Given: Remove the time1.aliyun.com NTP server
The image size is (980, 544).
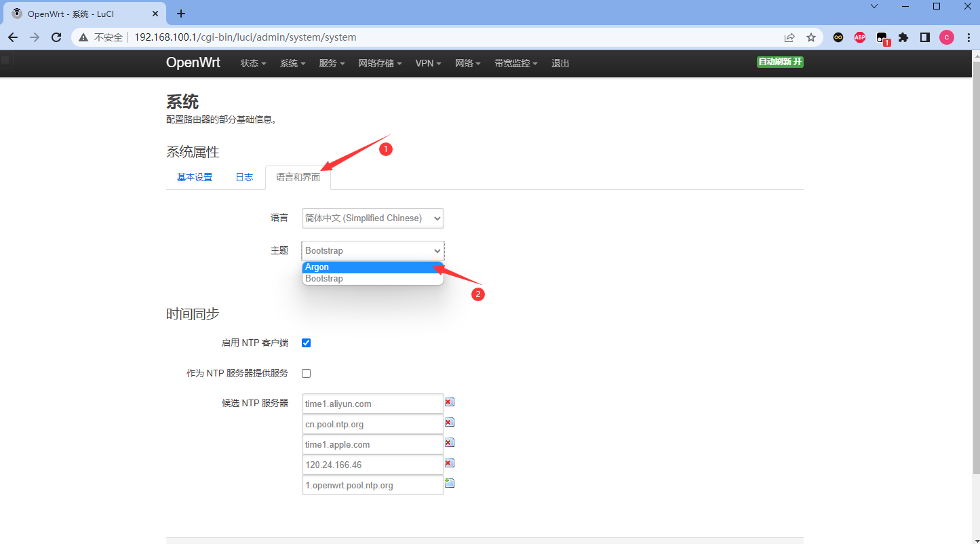Looking at the screenshot, I should (449, 402).
